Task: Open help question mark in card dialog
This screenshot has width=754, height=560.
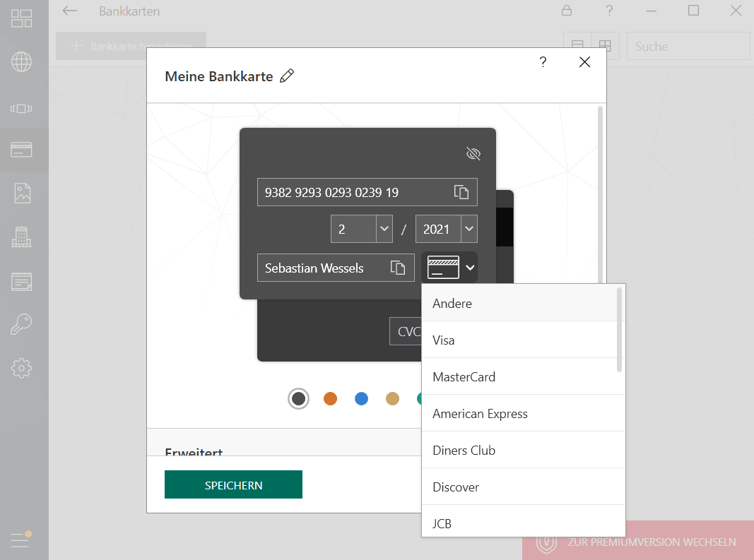Action: coord(543,62)
